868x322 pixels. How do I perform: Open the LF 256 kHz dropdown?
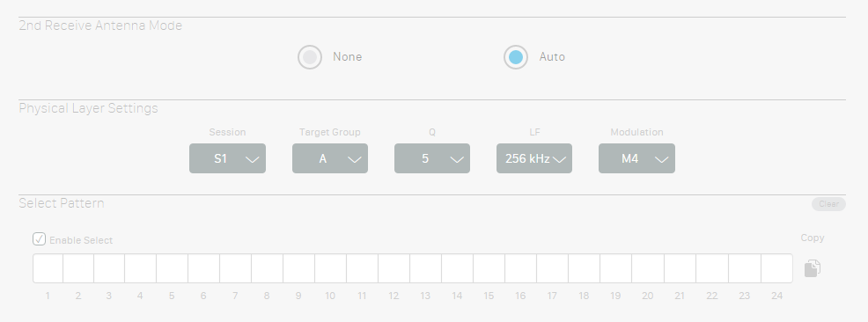click(x=534, y=158)
